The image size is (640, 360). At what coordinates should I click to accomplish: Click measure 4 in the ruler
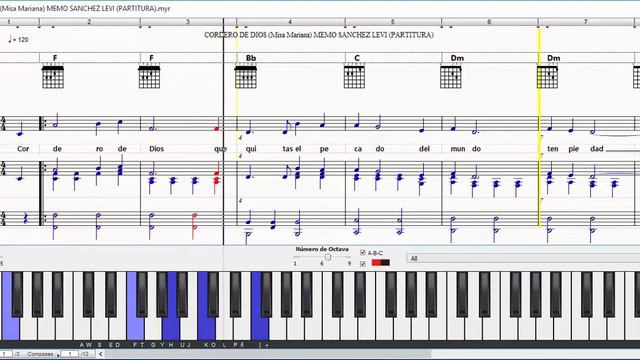(x=290, y=22)
